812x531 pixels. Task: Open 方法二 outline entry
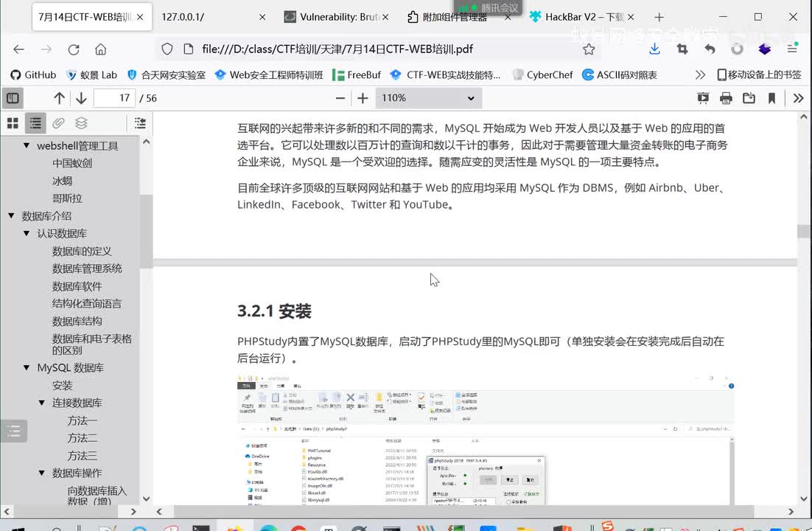pos(83,438)
